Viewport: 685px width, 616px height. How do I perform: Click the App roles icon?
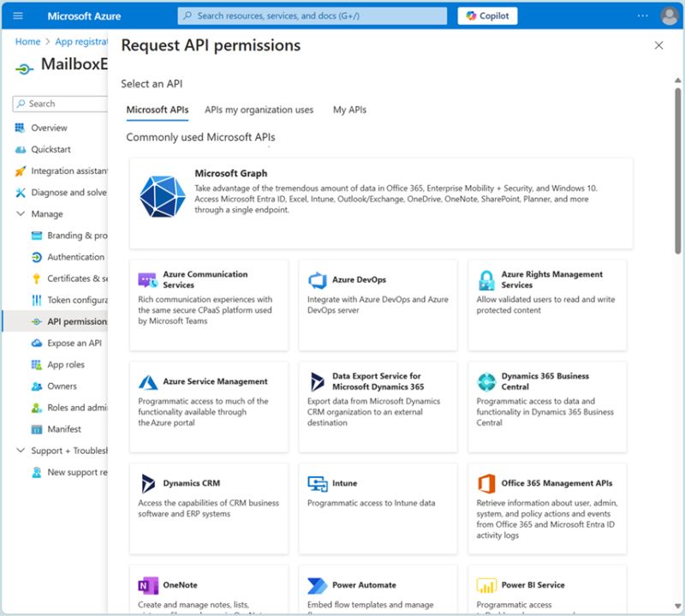click(x=37, y=364)
